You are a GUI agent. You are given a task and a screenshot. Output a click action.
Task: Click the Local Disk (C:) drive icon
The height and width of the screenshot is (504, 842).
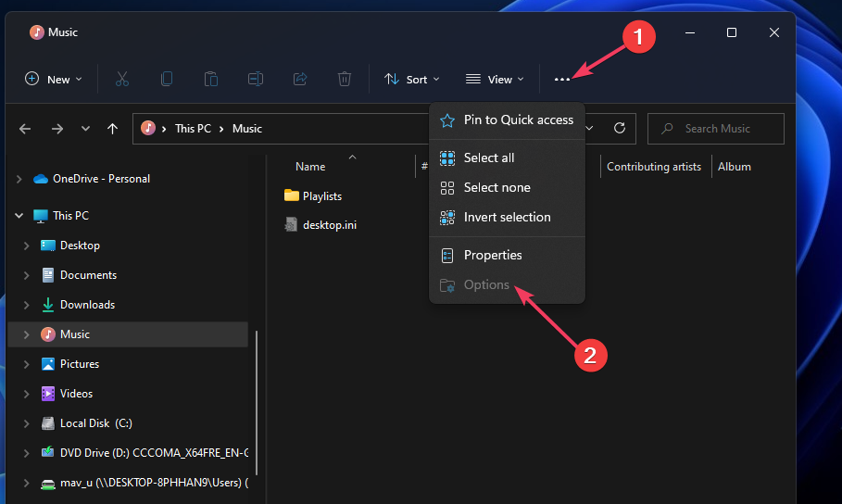(48, 423)
